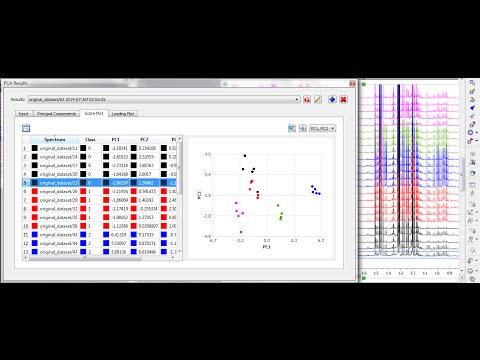This screenshot has width=480, height=360.
Task: Click the red Class swatch in row 7
Action: pyautogui.click(x=83, y=200)
